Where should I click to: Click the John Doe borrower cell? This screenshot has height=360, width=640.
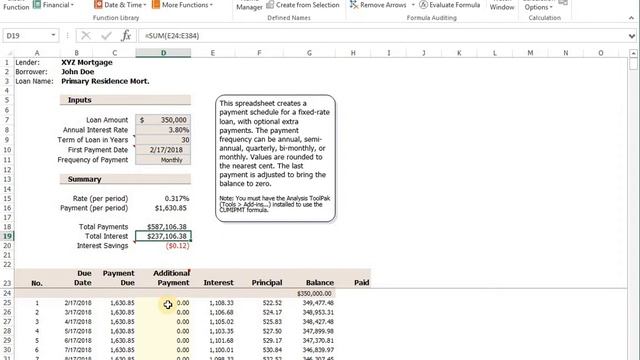coord(78,72)
